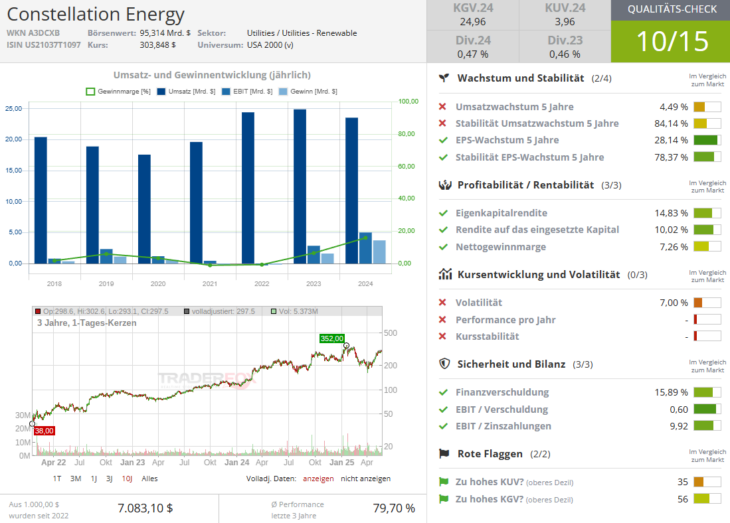The image size is (730, 523).
Task: Click the market comparison bar for Volatilität
Action: click(707, 303)
